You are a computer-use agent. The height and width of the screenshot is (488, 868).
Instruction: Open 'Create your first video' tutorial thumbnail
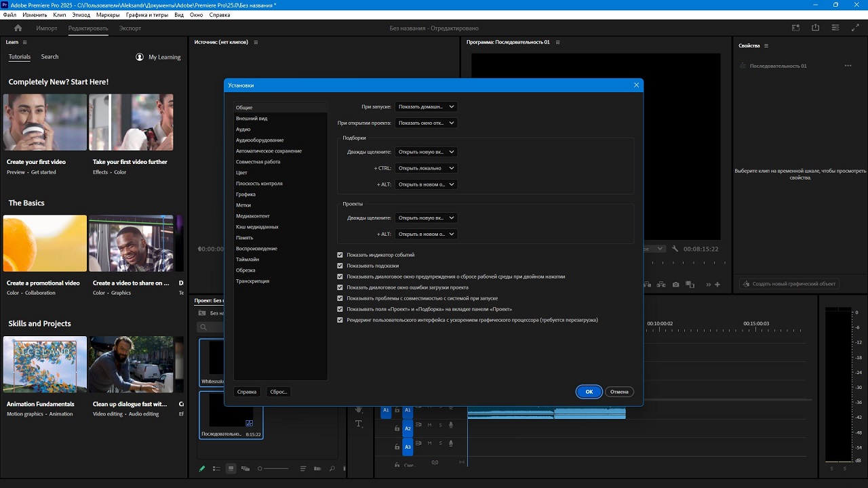click(x=45, y=122)
